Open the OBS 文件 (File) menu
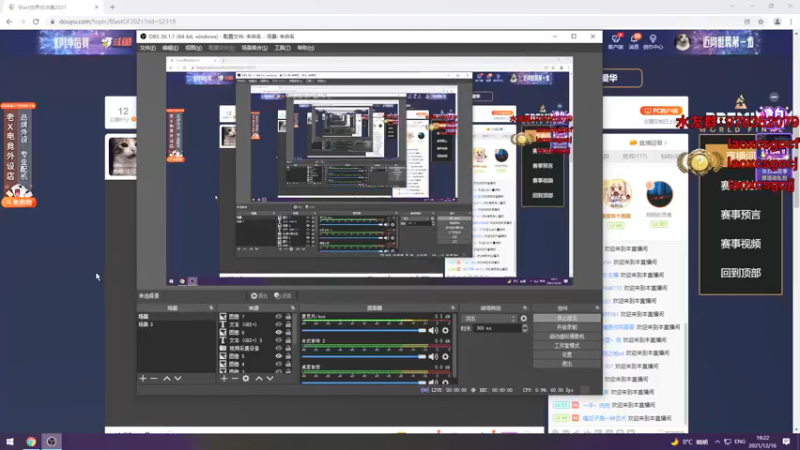Screen dimensions: 800x450 click(147, 48)
